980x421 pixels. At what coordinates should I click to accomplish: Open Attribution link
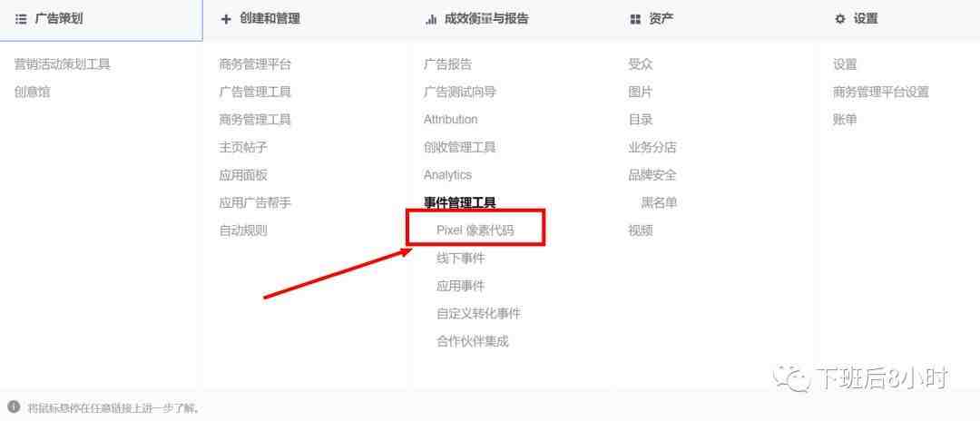click(451, 119)
